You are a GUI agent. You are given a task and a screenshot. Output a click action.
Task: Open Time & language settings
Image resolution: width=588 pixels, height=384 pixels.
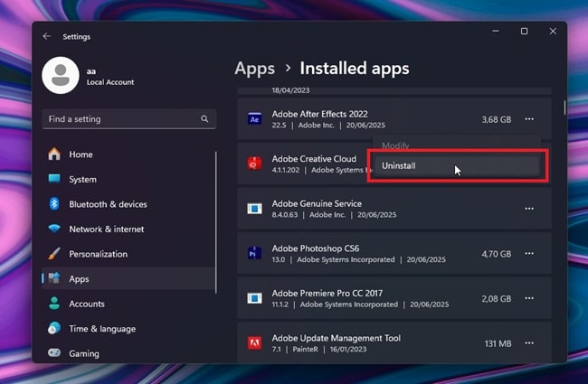pyautogui.click(x=128, y=329)
